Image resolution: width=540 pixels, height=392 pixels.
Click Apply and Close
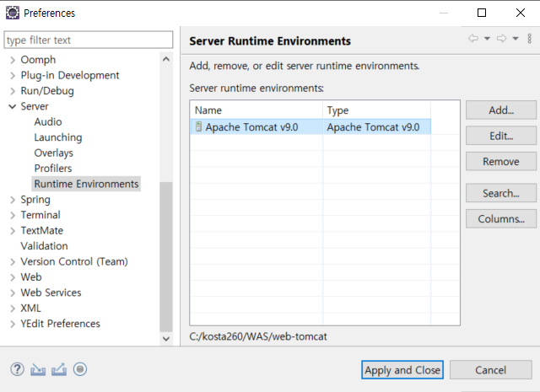[x=402, y=370]
